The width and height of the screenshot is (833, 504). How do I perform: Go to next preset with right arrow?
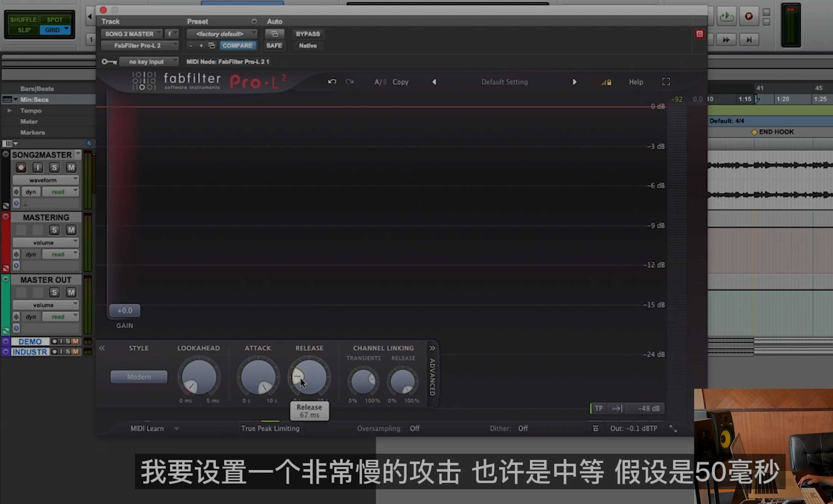574,82
